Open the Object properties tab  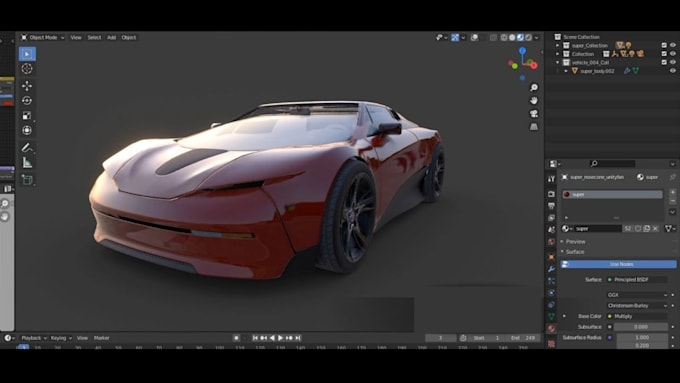click(x=551, y=257)
